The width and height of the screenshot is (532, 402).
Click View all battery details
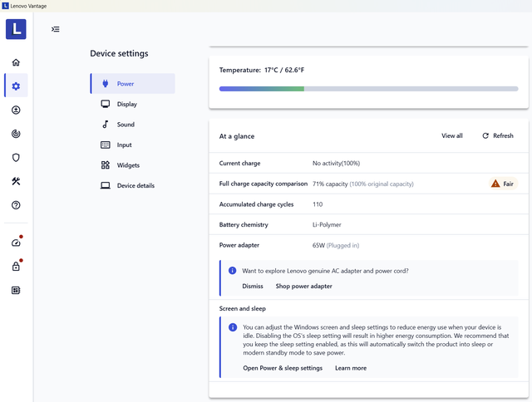click(x=452, y=136)
